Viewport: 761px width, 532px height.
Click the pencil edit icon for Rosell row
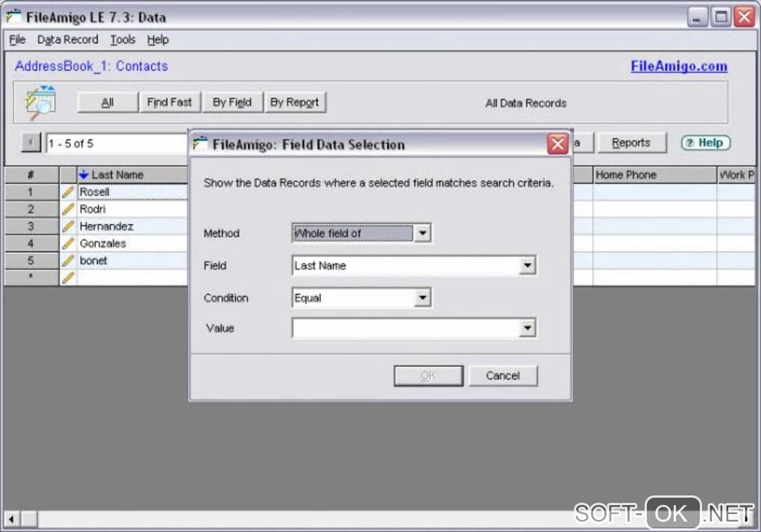(68, 193)
